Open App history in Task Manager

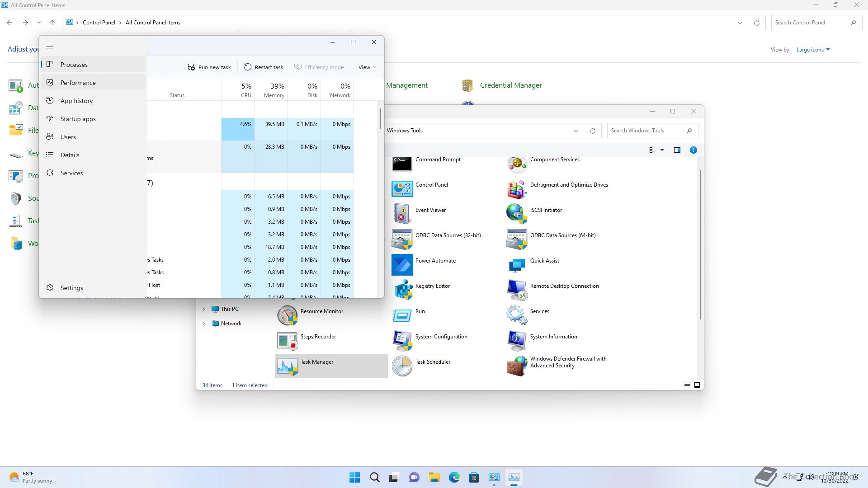(x=93, y=101)
